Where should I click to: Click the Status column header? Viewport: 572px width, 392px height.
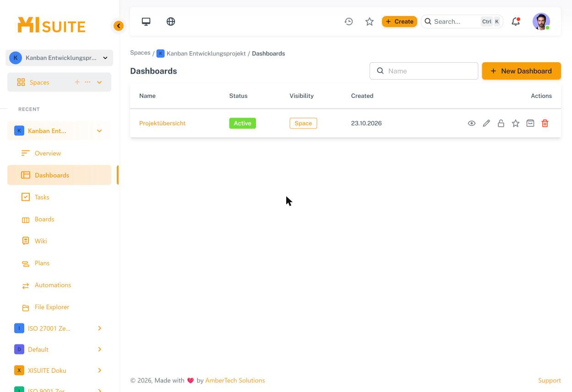coord(238,96)
